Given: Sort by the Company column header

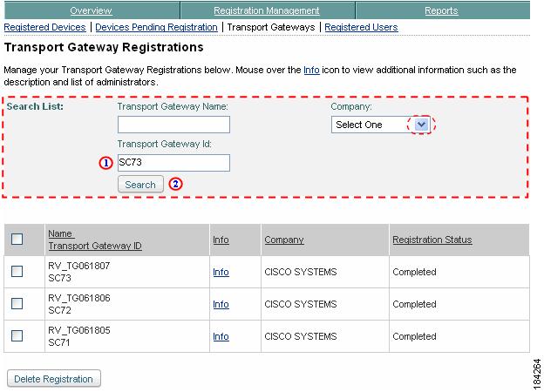Looking at the screenshot, I should point(283,240).
